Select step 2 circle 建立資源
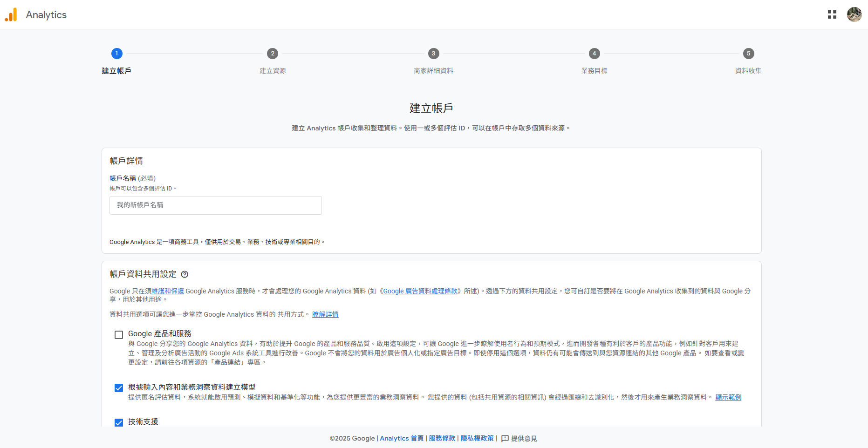The width and height of the screenshot is (868, 448). click(x=273, y=54)
